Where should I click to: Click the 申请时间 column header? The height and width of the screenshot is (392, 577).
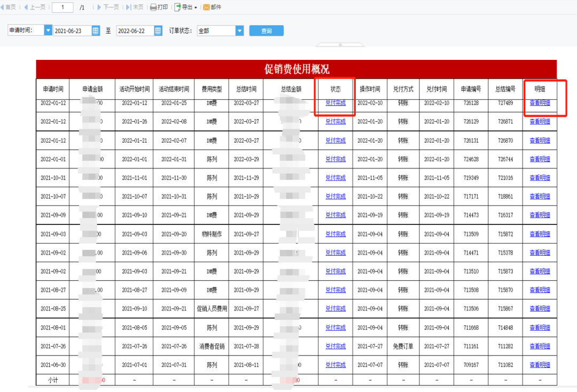[x=53, y=89]
